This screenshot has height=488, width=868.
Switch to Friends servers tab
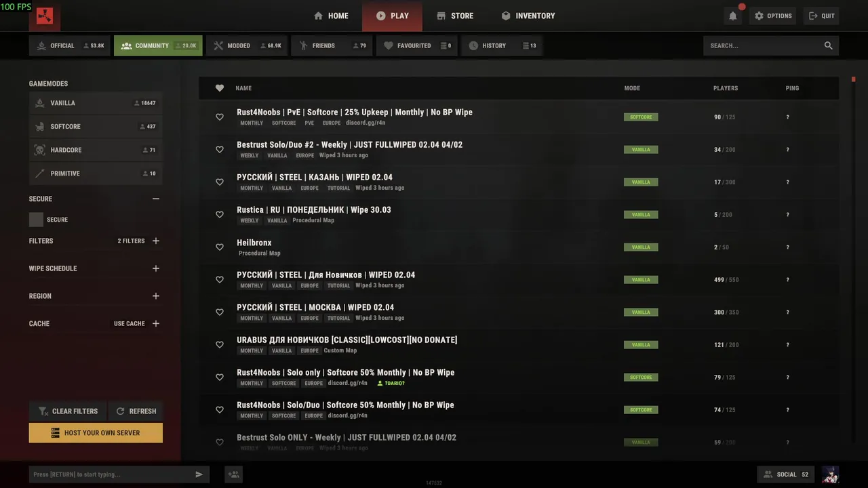click(332, 45)
